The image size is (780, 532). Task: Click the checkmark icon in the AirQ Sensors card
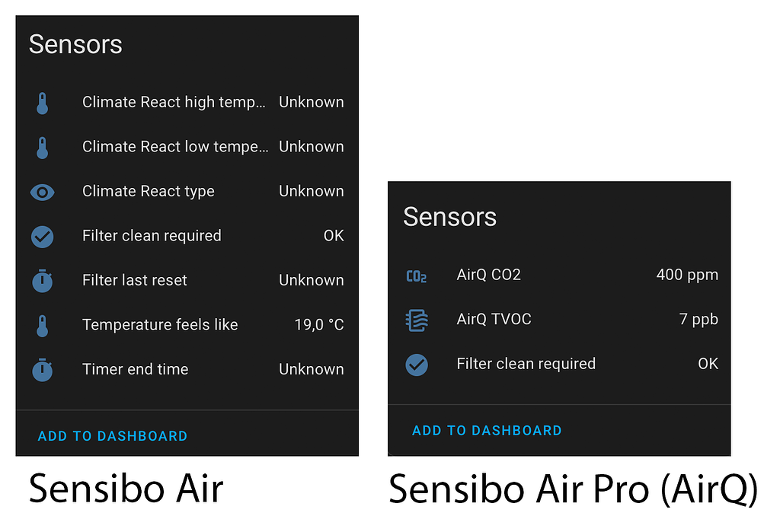click(417, 365)
